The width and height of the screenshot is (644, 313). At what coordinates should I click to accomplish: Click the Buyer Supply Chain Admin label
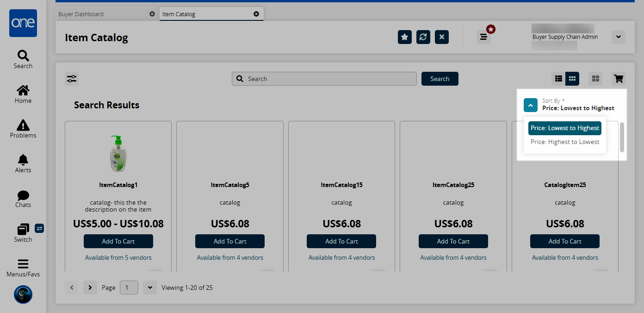pos(565,37)
